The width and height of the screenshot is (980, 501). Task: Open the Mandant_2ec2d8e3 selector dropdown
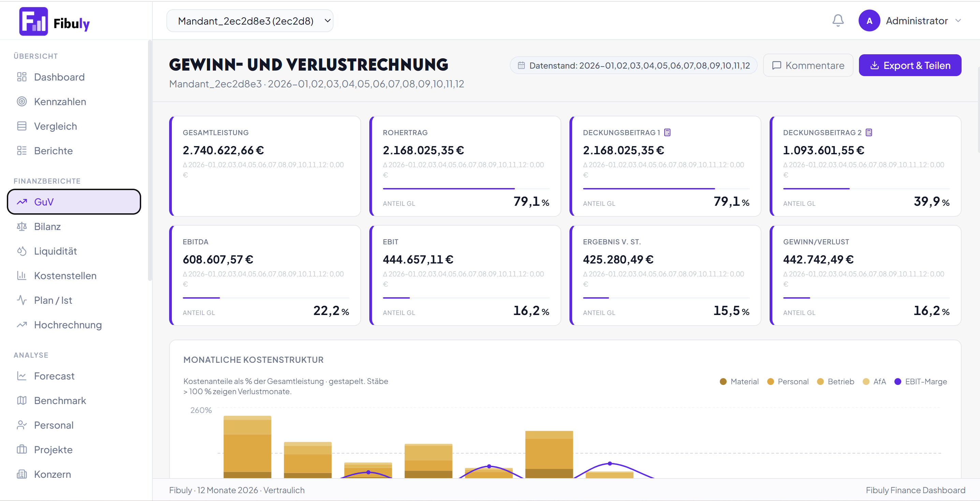pyautogui.click(x=250, y=20)
